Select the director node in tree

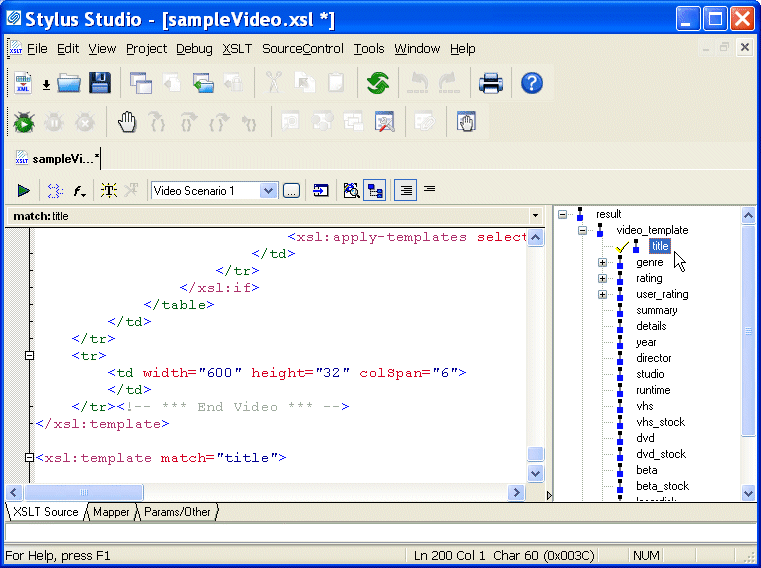click(x=654, y=358)
